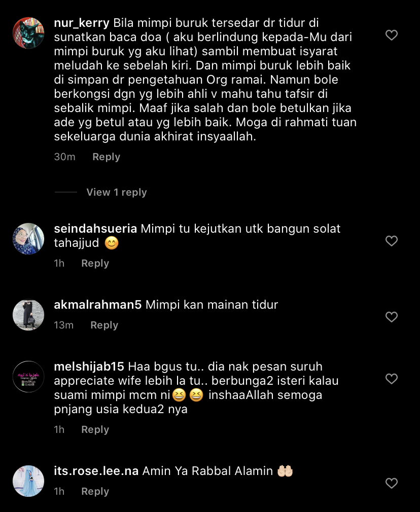420x512 pixels.
Task: Open nur_kerry's profile picture
Action: tap(28, 33)
